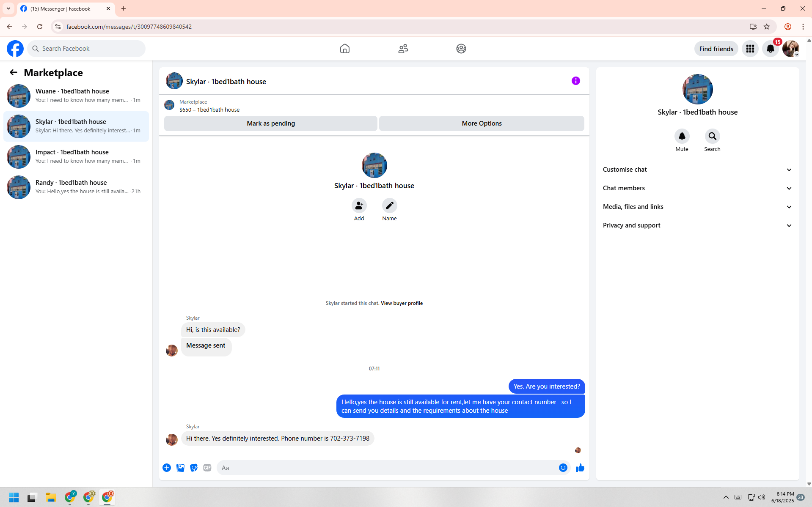Open the emoji picker

click(563, 468)
